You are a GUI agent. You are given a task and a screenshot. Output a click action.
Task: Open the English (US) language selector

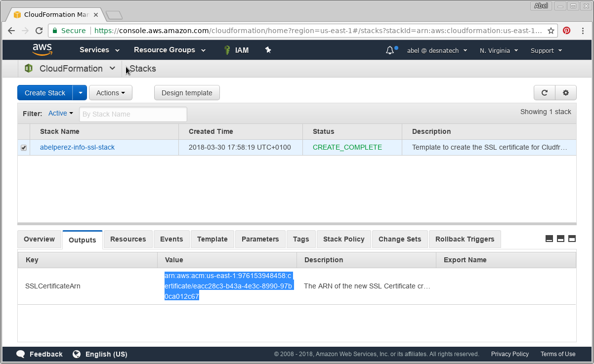pos(100,354)
